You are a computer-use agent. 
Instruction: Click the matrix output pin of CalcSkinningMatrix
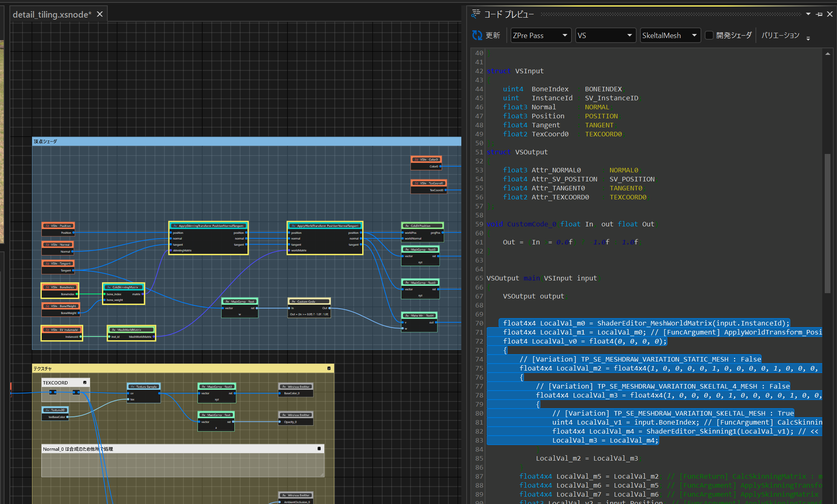143,294
